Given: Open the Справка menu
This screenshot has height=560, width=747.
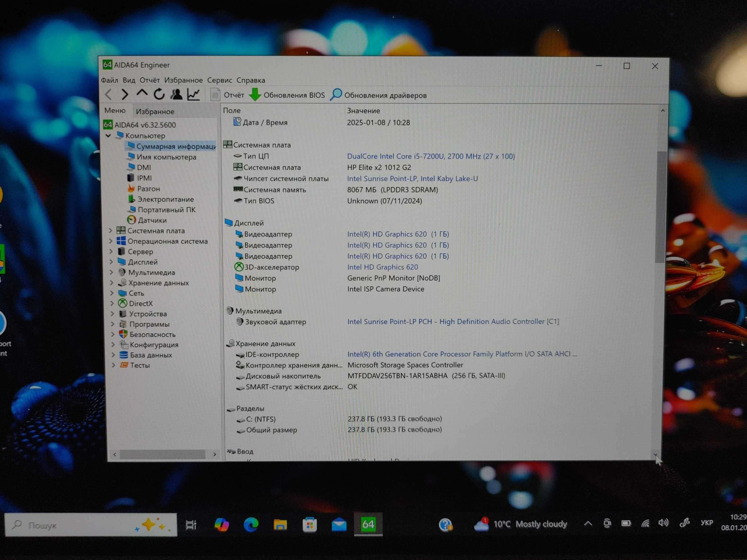Looking at the screenshot, I should pyautogui.click(x=250, y=80).
